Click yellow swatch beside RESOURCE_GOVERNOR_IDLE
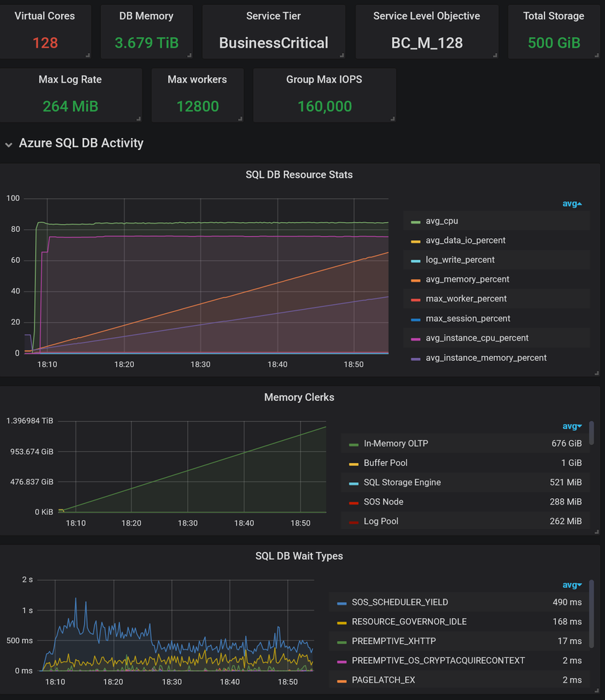This screenshot has height=700, width=605. click(x=341, y=623)
